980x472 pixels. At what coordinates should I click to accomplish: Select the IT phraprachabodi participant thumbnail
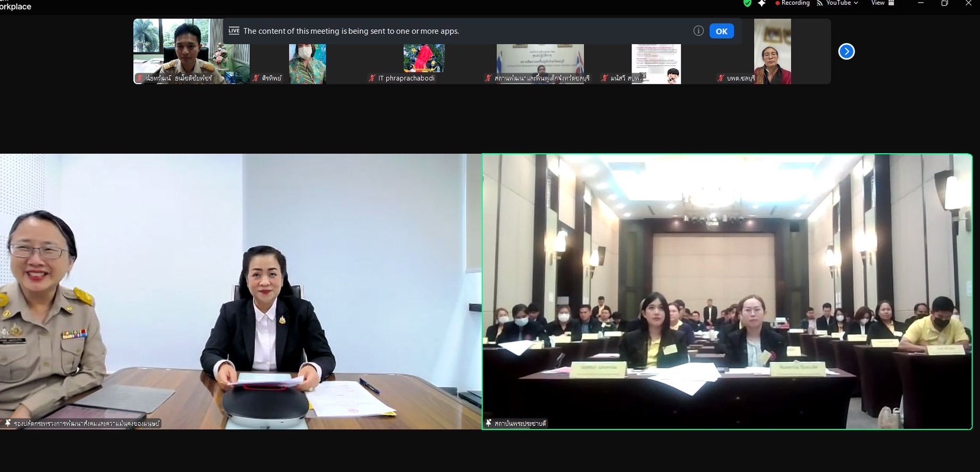[424, 60]
